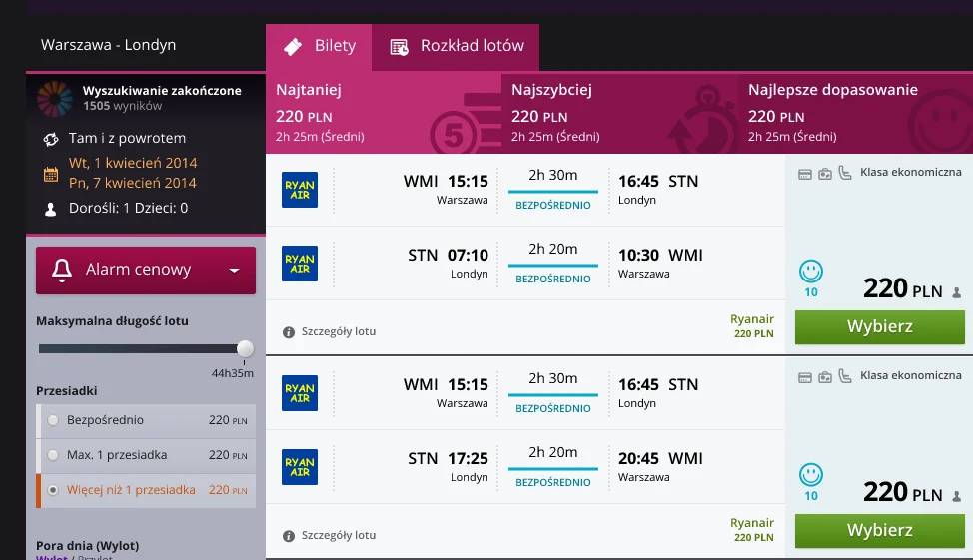Click the passenger icon beside Dorośli
The height and width of the screenshot is (560, 973).
(x=51, y=209)
